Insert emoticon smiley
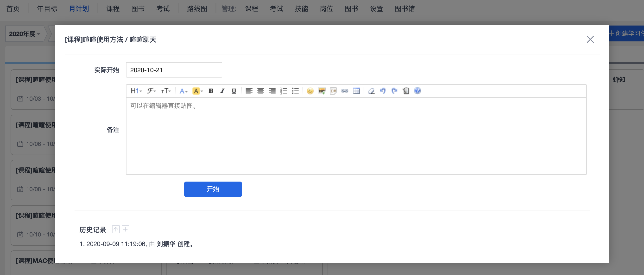Image resolution: width=644 pixels, height=275 pixels. coord(310,91)
